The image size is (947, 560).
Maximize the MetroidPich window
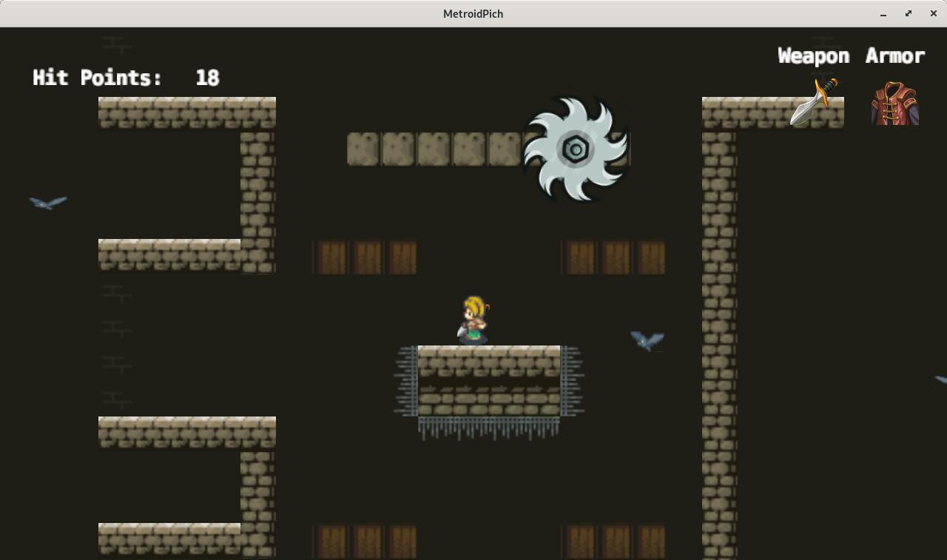click(x=909, y=13)
